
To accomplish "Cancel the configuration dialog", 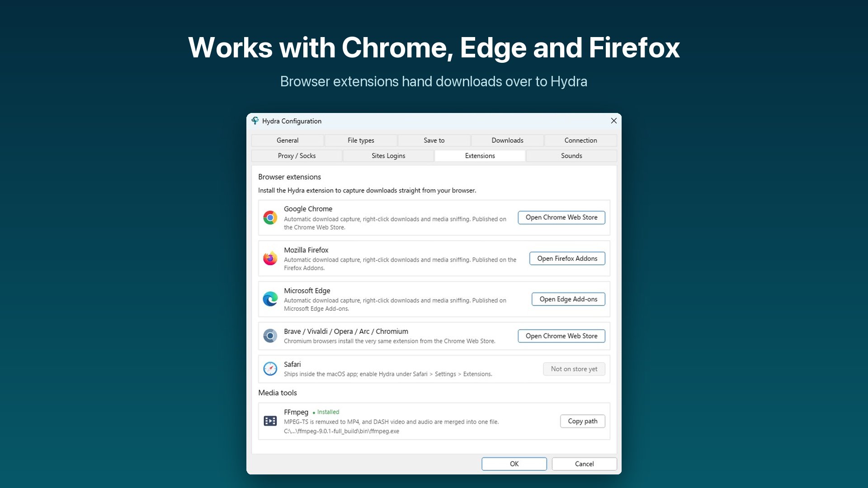I will (x=584, y=464).
